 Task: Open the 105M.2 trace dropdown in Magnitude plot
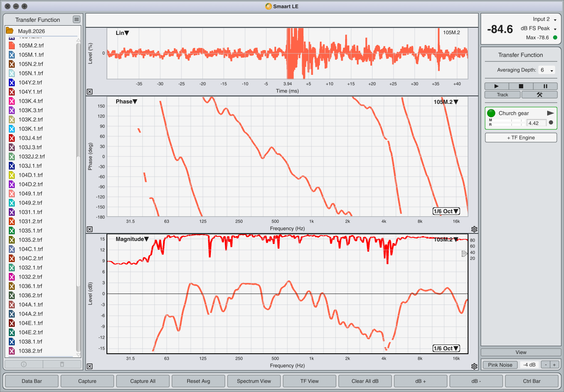pyautogui.click(x=446, y=239)
